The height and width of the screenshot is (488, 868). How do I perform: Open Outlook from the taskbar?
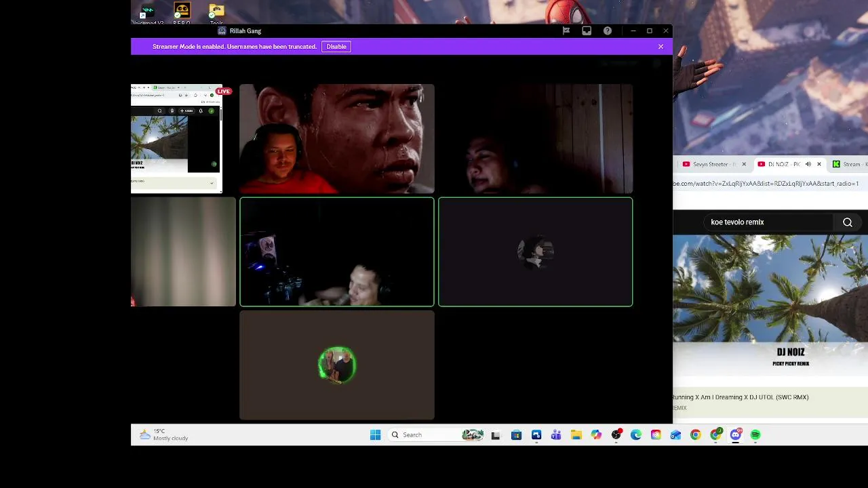(676, 435)
